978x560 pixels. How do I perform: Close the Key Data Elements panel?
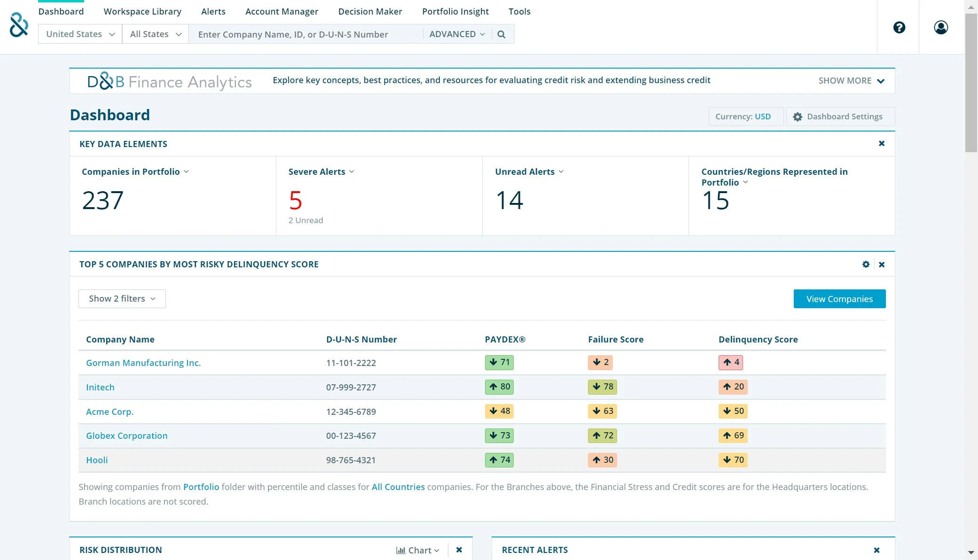point(882,144)
